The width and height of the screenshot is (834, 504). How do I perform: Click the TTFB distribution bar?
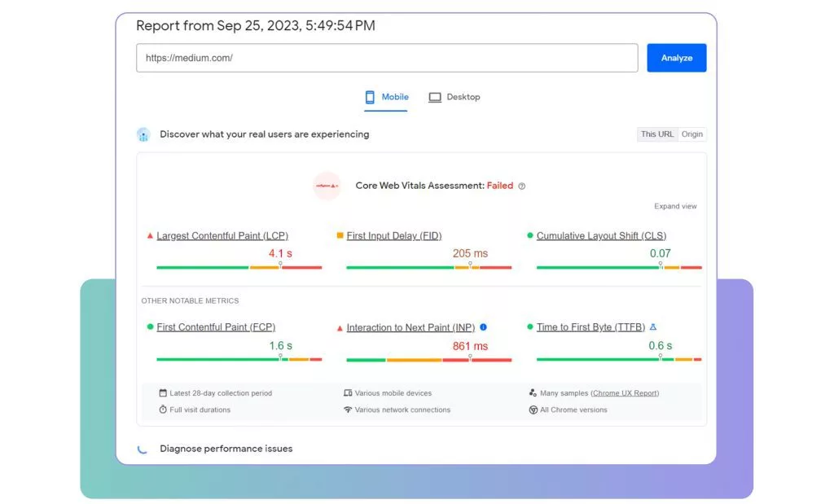coord(619,359)
